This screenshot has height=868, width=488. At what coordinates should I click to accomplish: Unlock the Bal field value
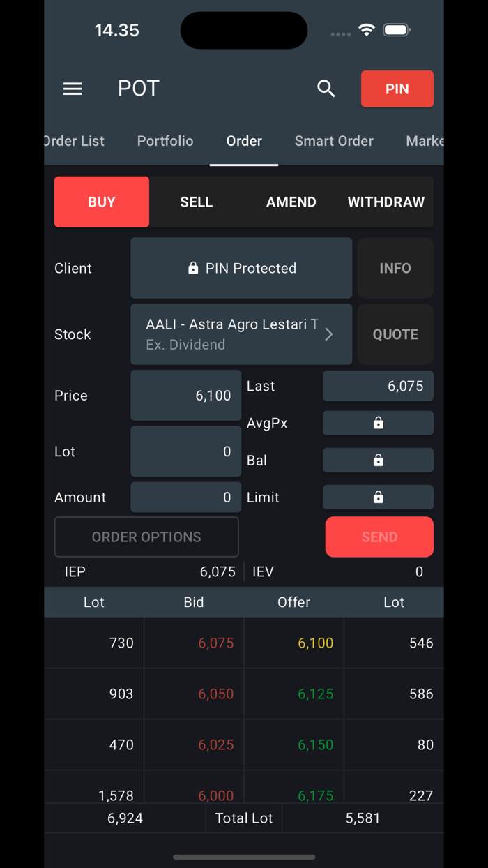pos(378,460)
